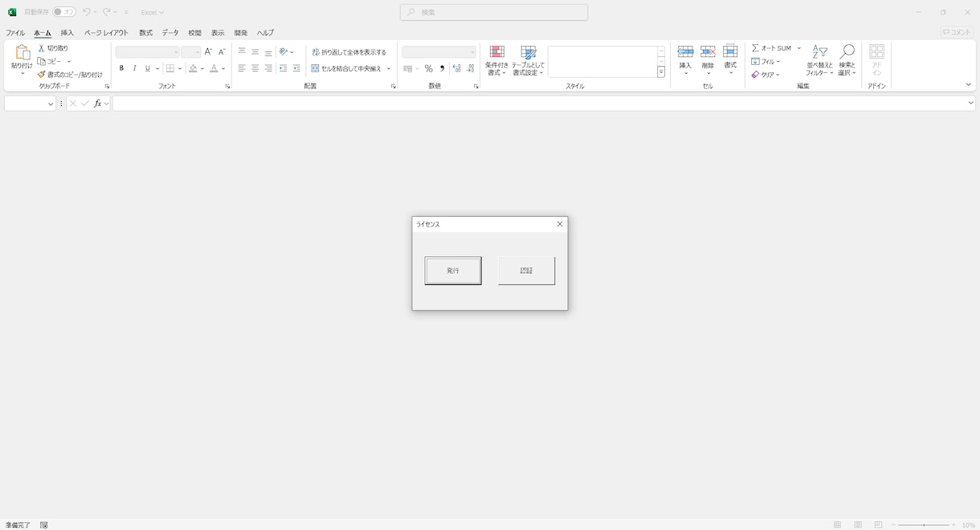Click the 発行 button in the license dialog

pos(453,271)
